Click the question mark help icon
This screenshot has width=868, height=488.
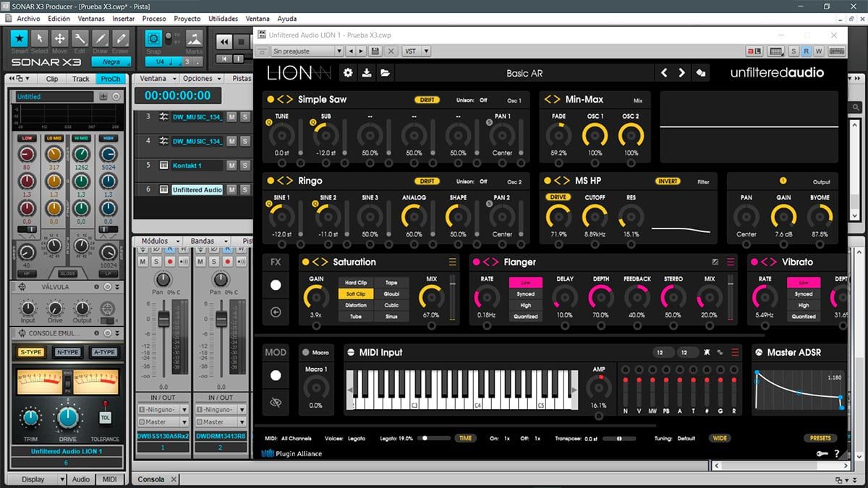coord(837,453)
